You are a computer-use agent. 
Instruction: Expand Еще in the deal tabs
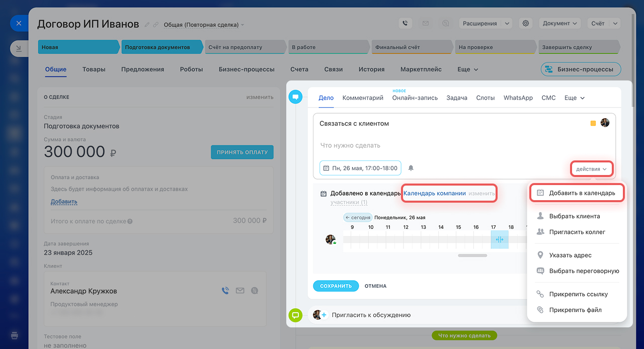coord(467,69)
